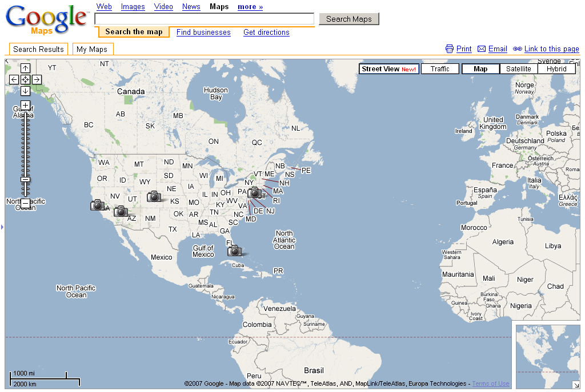Switch to Satellite view

coord(519,69)
